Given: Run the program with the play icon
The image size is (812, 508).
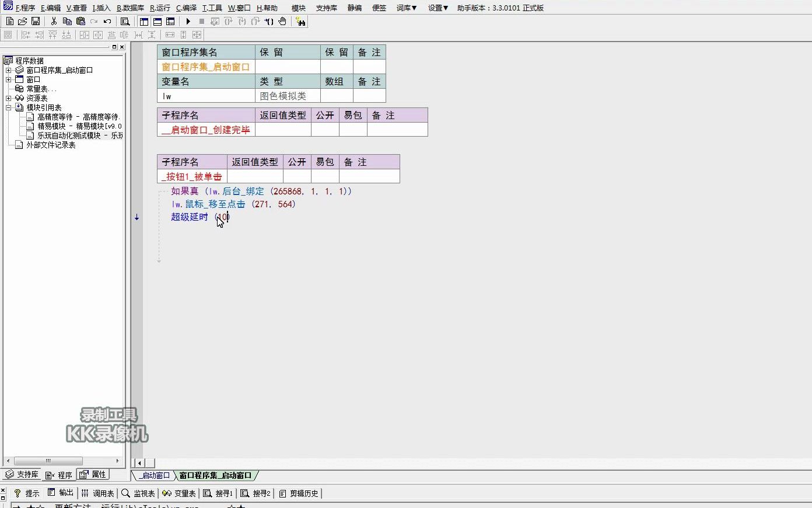Looking at the screenshot, I should [x=188, y=22].
